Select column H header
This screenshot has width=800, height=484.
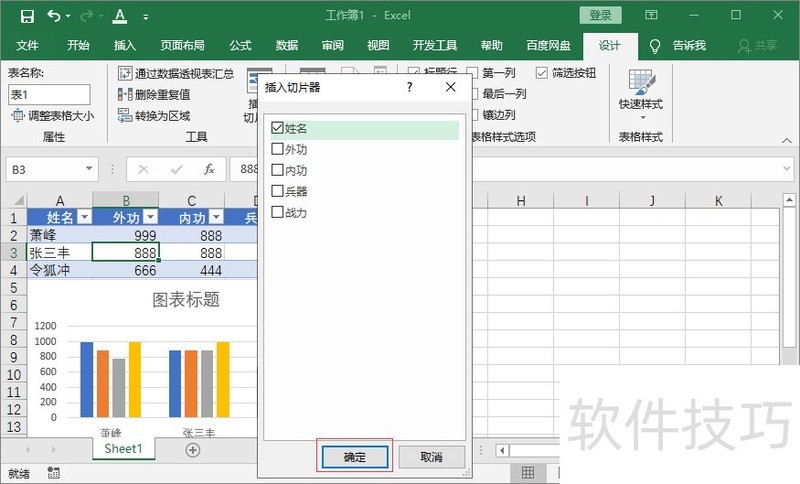coord(520,200)
